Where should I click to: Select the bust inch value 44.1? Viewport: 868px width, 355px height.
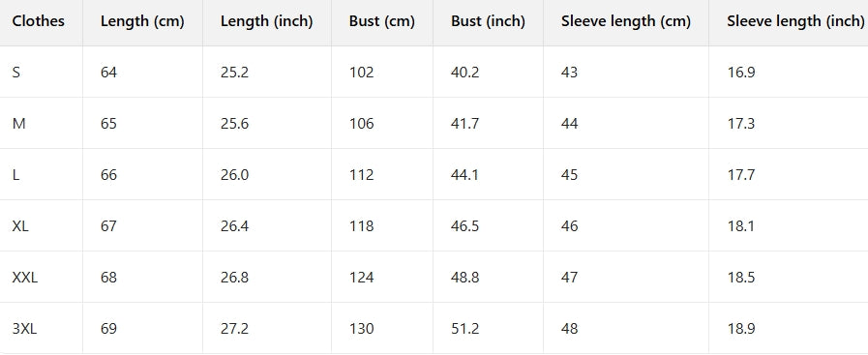[465, 175]
